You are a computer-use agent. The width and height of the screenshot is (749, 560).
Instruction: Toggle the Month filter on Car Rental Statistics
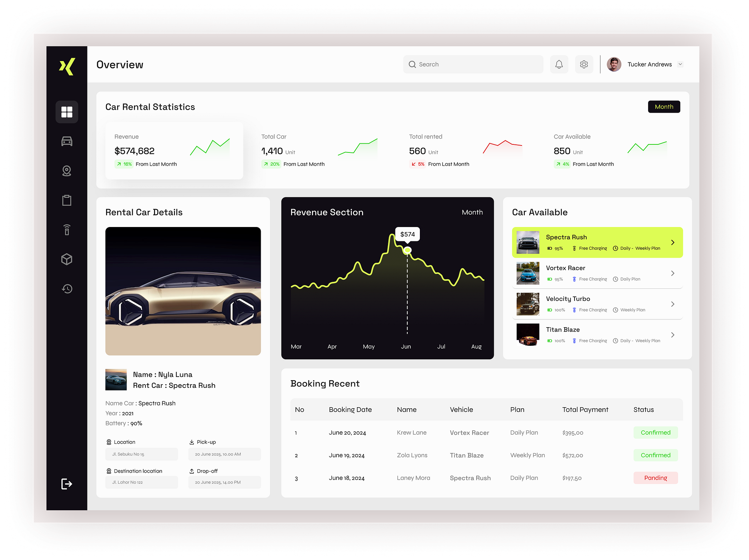coord(664,106)
